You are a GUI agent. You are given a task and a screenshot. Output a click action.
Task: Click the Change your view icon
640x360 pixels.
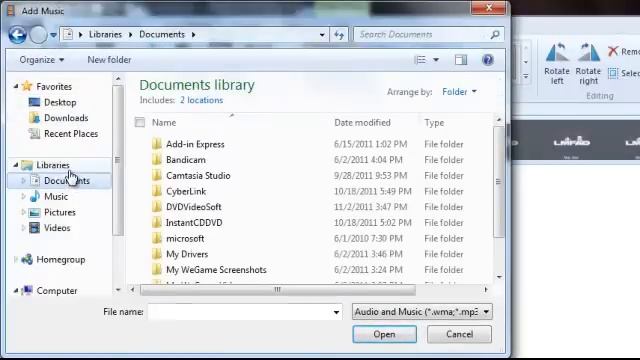coord(420,60)
